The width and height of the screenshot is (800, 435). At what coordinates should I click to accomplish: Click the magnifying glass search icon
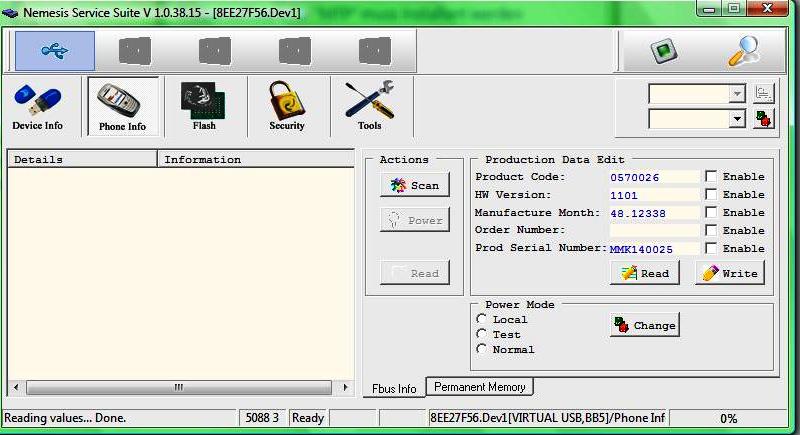tap(743, 52)
